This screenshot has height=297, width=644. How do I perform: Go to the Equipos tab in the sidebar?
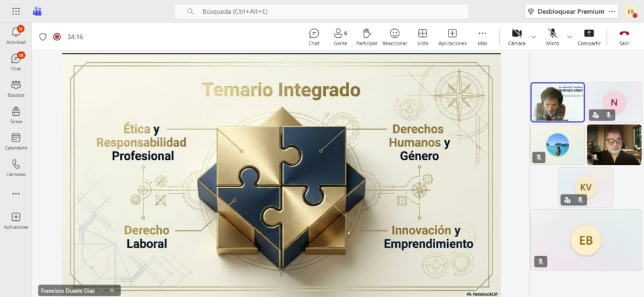tap(16, 88)
